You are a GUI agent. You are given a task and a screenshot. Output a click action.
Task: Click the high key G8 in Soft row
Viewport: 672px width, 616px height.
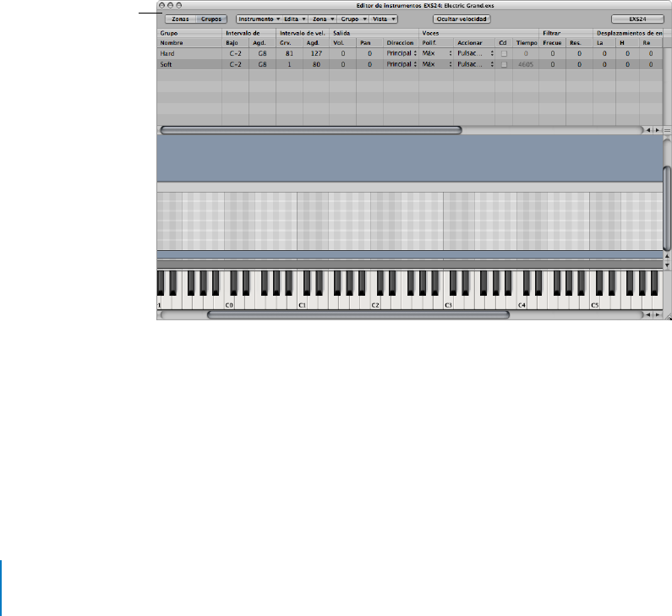coord(262,64)
